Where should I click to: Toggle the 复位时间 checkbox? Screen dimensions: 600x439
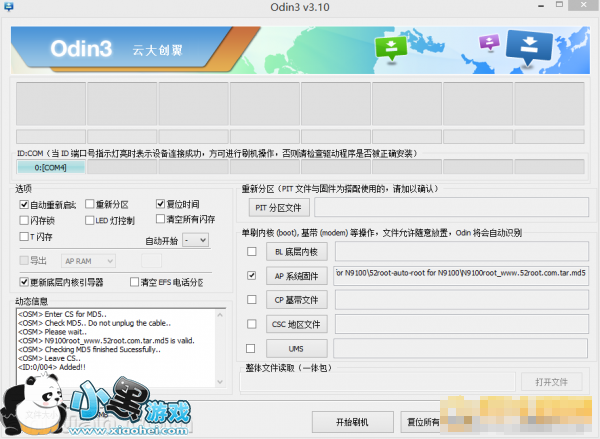(161, 204)
